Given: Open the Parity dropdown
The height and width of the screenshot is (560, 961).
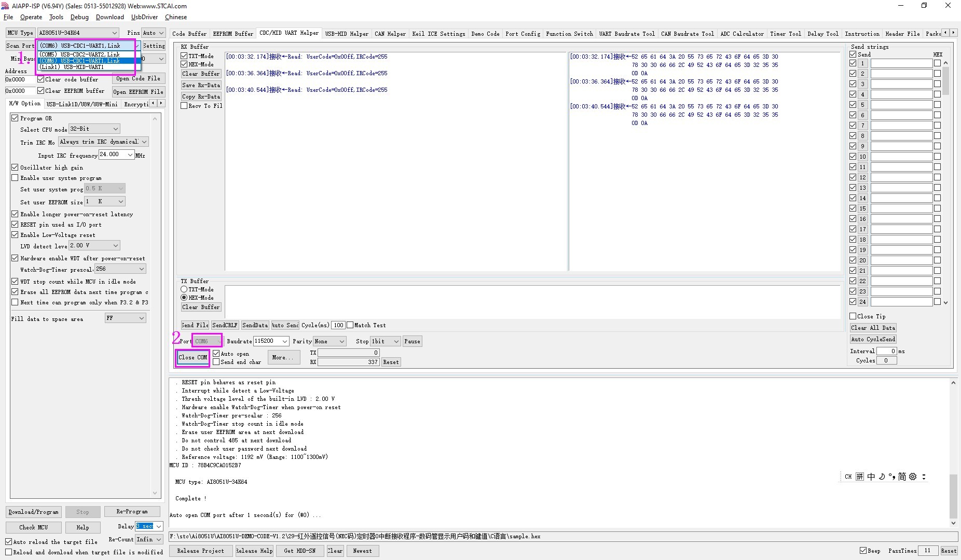Looking at the screenshot, I should click(341, 341).
